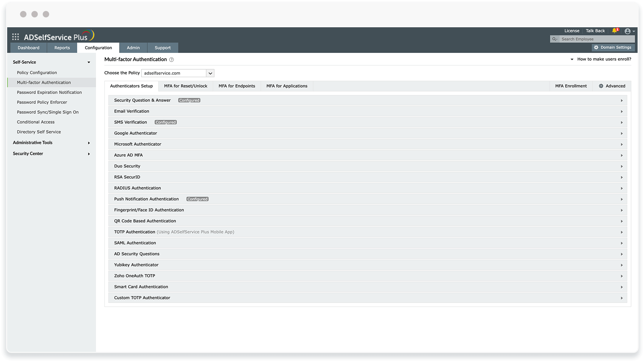
Task: Switch to MFA for Reset/Unlock tab
Action: click(186, 86)
